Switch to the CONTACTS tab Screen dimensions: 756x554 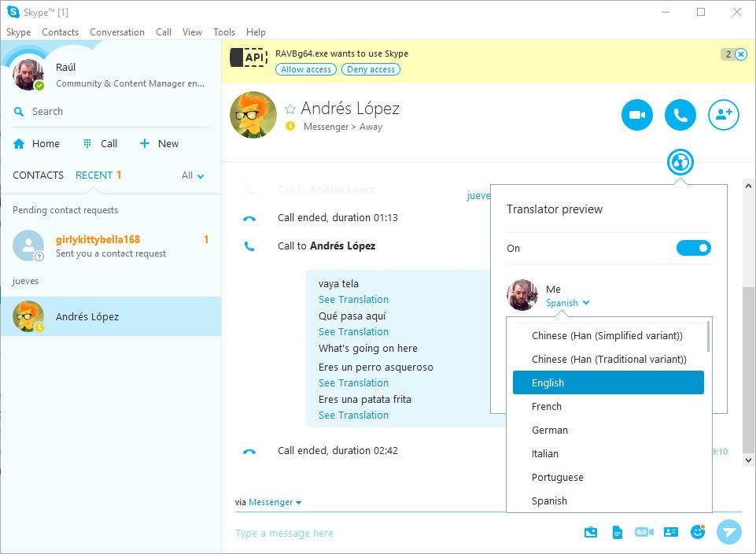pos(38,175)
